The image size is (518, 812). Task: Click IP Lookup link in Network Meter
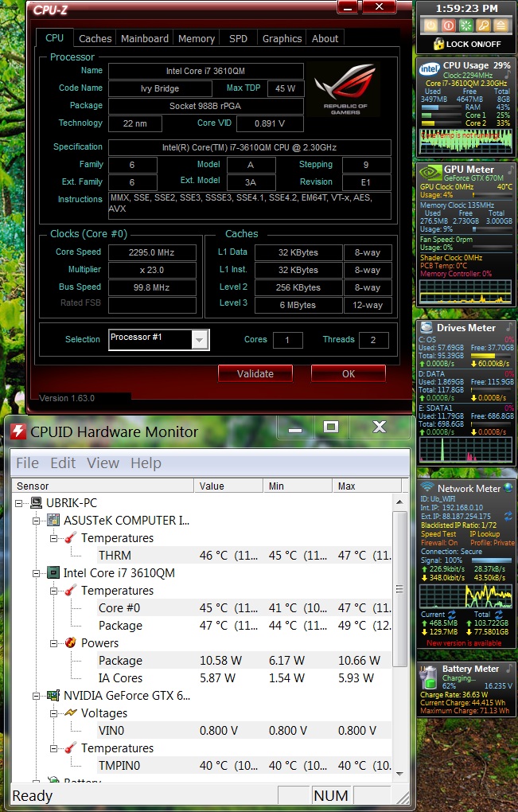coord(485,534)
